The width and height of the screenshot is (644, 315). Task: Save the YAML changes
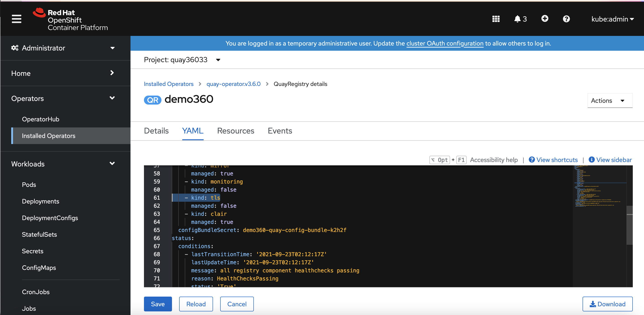click(x=158, y=304)
